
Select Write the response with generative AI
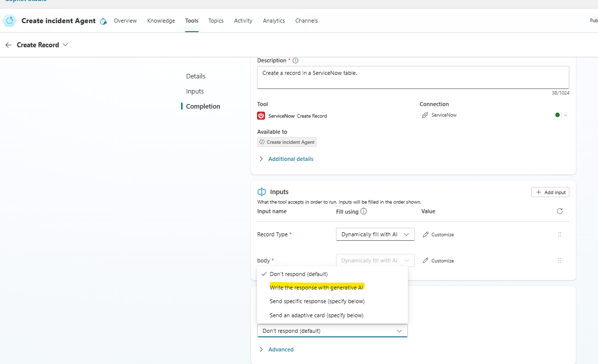(x=316, y=288)
